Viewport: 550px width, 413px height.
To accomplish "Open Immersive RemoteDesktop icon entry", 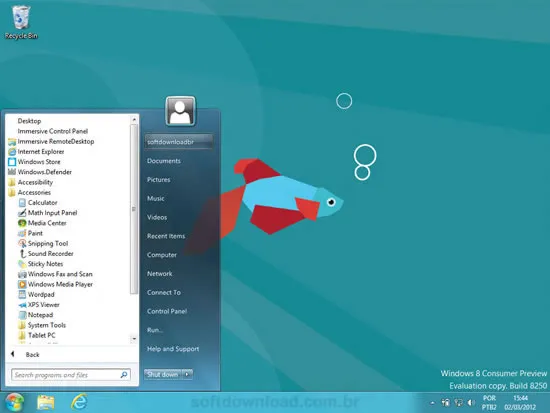I will [x=51, y=141].
